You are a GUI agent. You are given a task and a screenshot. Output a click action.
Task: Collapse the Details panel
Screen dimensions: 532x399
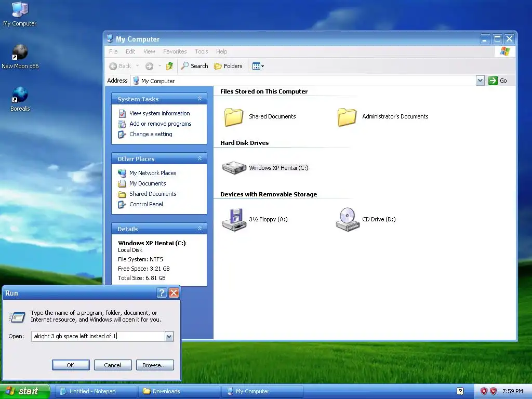click(x=199, y=229)
